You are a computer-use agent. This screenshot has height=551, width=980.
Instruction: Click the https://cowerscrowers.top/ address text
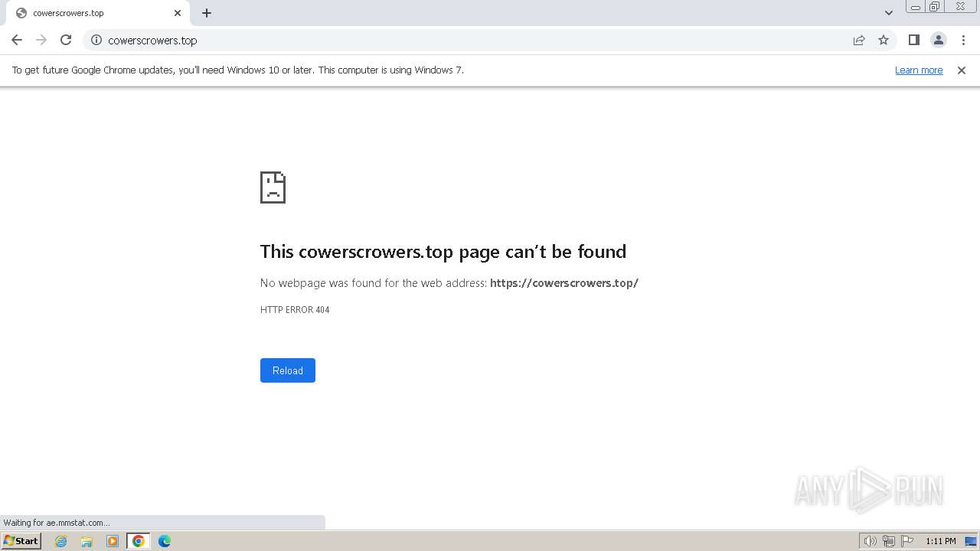[564, 282]
